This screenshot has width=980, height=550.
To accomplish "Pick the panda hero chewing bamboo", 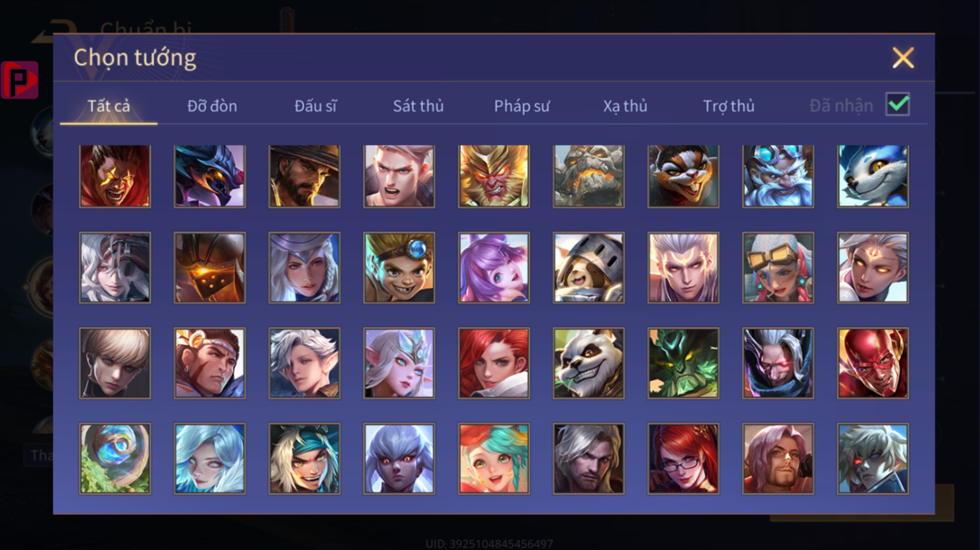I will click(588, 363).
